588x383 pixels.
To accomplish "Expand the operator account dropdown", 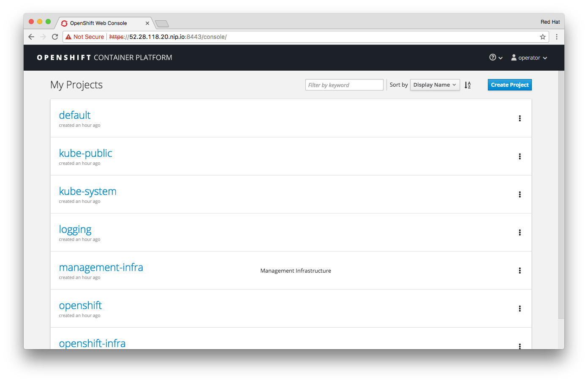I will 544,57.
